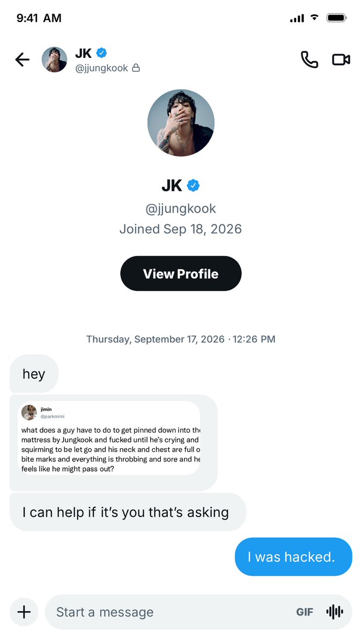Tap the @jjungkook handle under JK name
Viewport: 362px width, 644px height.
point(181,208)
